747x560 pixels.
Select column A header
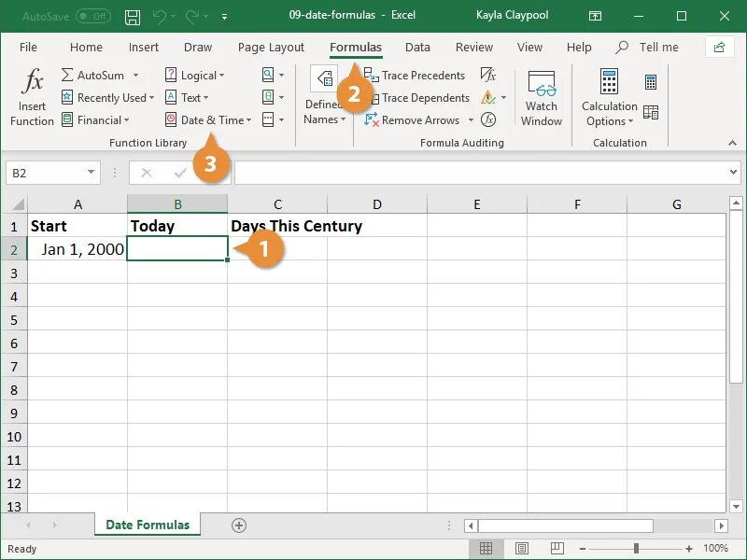pos(78,204)
